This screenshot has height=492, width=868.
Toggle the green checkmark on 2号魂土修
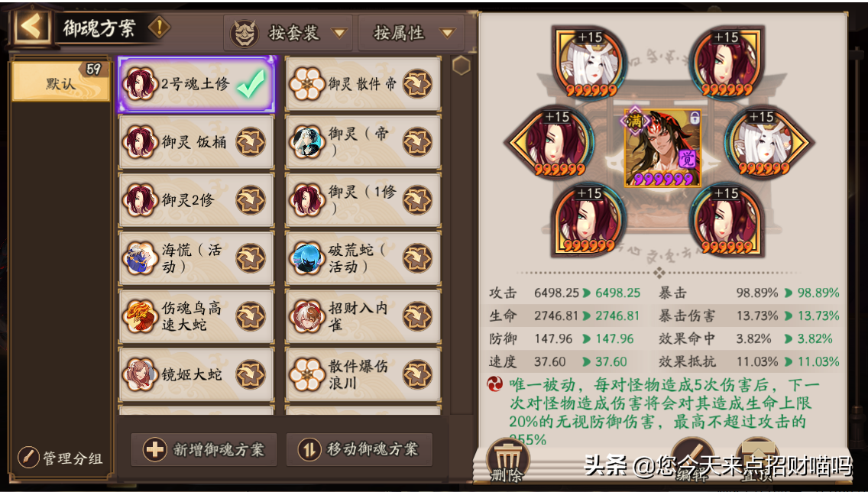pos(251,85)
